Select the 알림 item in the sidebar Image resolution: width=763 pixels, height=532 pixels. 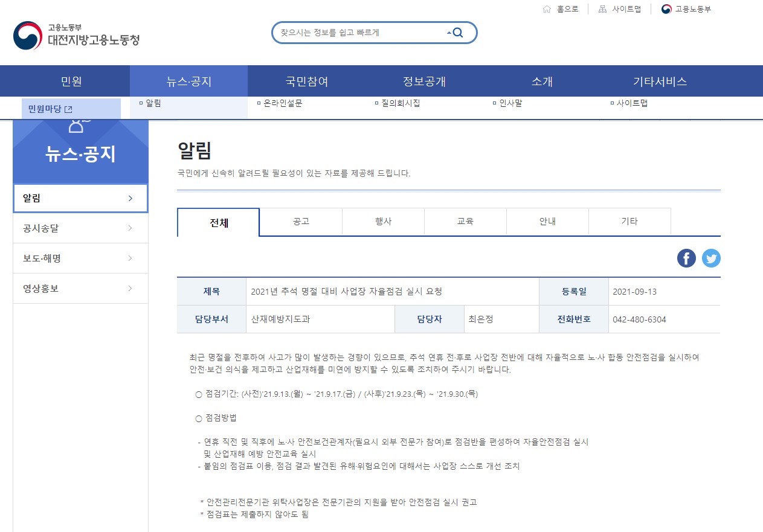tap(80, 198)
